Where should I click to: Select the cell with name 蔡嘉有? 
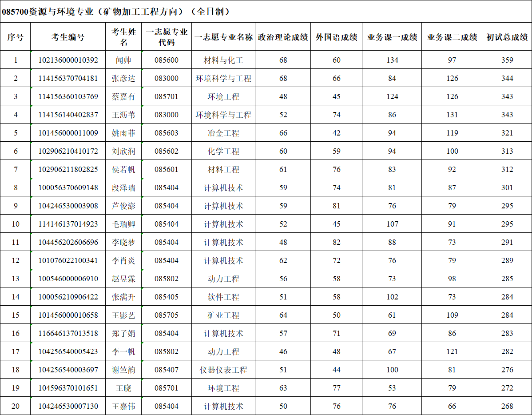123,96
